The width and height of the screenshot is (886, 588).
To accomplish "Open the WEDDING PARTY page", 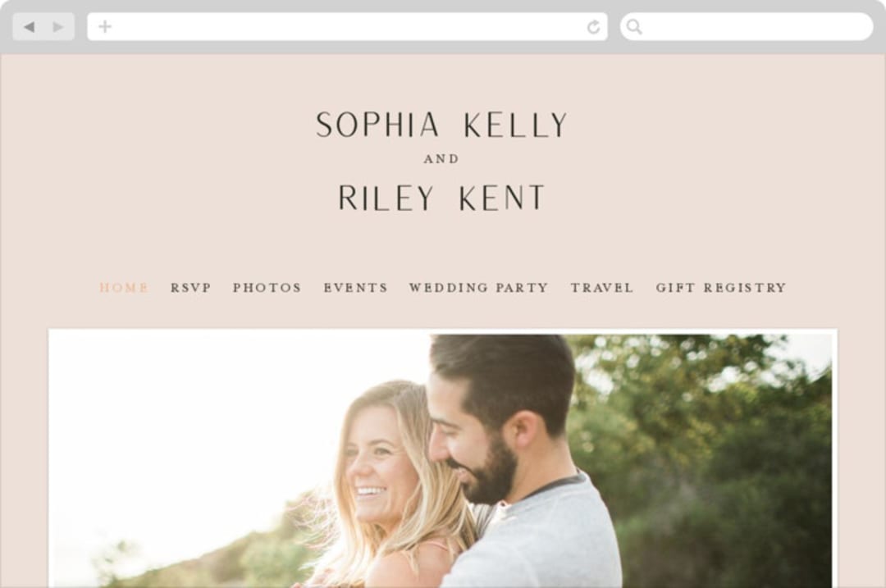I will click(x=478, y=288).
